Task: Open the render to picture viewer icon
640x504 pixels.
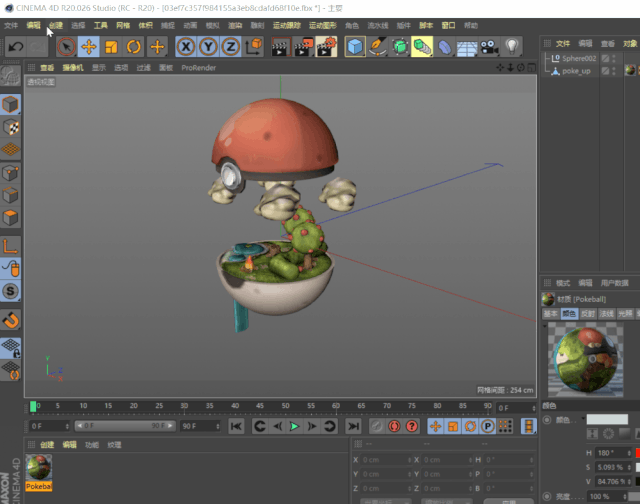Action: [x=302, y=46]
